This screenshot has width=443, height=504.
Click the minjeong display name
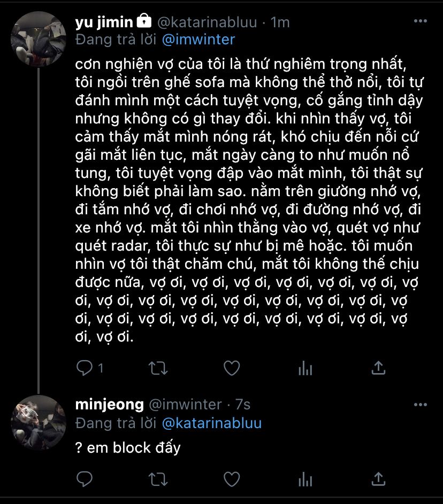(110, 405)
